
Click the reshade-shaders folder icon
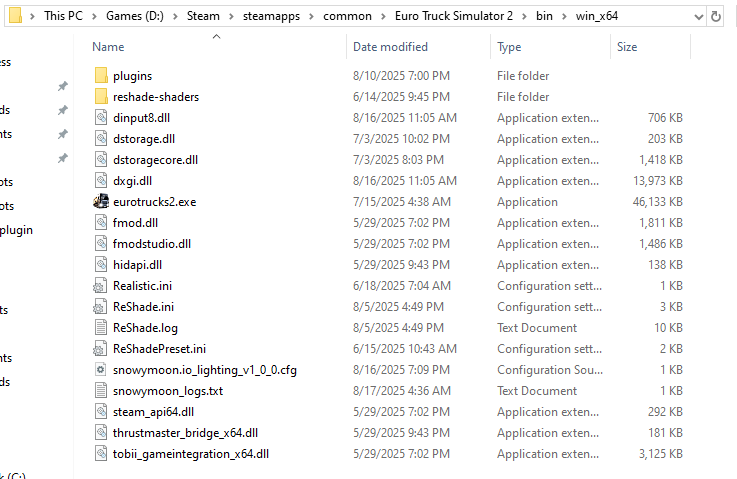(x=101, y=96)
